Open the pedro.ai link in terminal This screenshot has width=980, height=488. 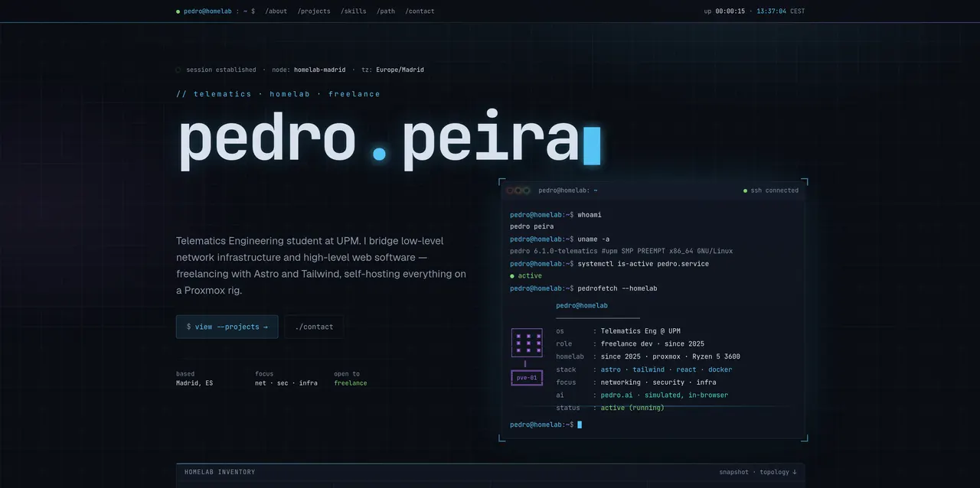point(616,395)
